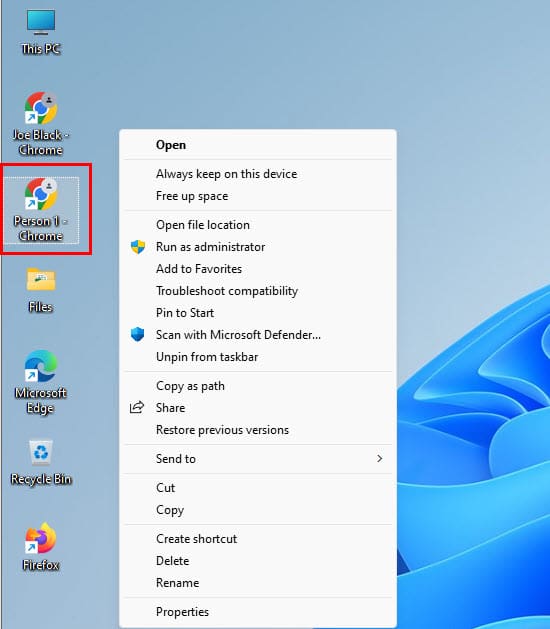Choose Troubleshoot compatibility

pyautogui.click(x=258, y=290)
